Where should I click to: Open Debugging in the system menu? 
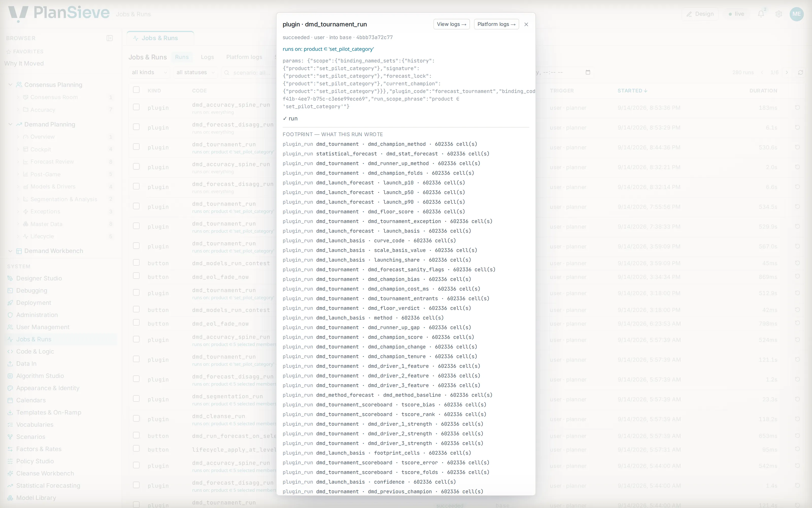[x=31, y=291]
